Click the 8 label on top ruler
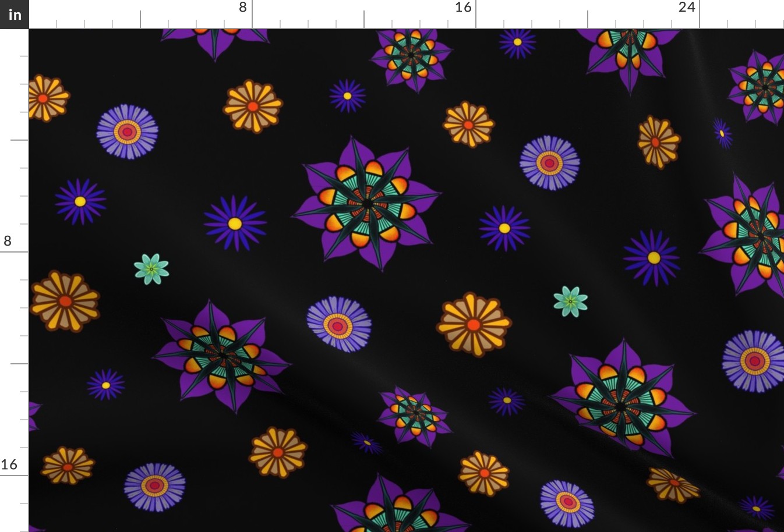Viewport: 784px width, 532px height. 243,8
